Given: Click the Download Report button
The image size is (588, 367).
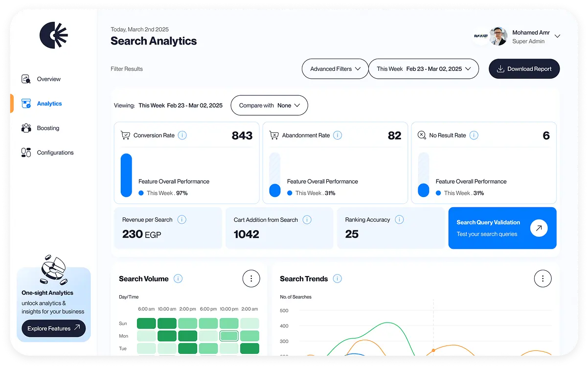Looking at the screenshot, I should coord(524,68).
